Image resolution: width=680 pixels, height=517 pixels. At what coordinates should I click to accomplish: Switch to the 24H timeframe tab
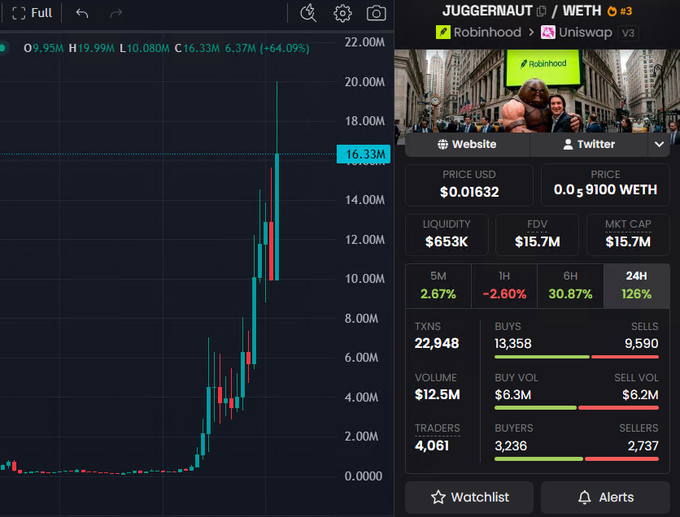click(x=636, y=286)
